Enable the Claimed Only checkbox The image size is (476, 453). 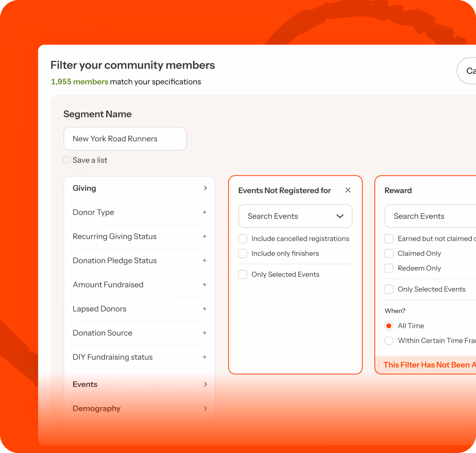pos(389,253)
